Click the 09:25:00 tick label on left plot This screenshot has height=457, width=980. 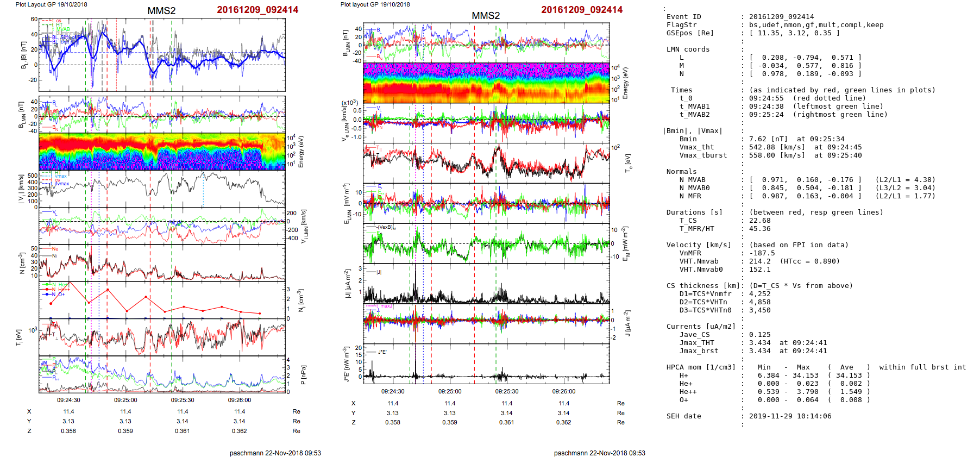tap(125, 400)
